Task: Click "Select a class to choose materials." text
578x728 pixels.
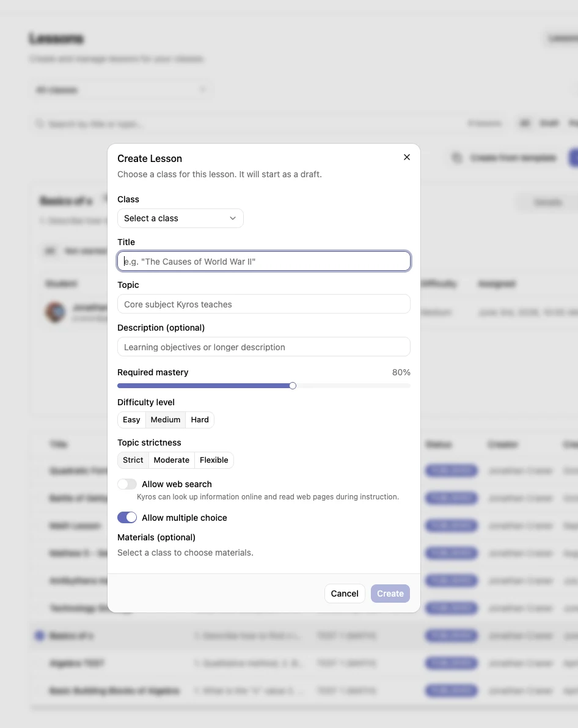Action: click(185, 553)
